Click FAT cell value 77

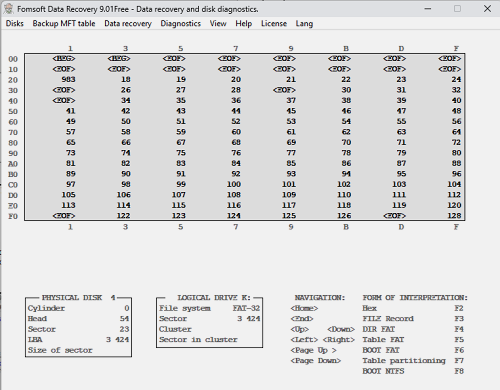pos(291,153)
